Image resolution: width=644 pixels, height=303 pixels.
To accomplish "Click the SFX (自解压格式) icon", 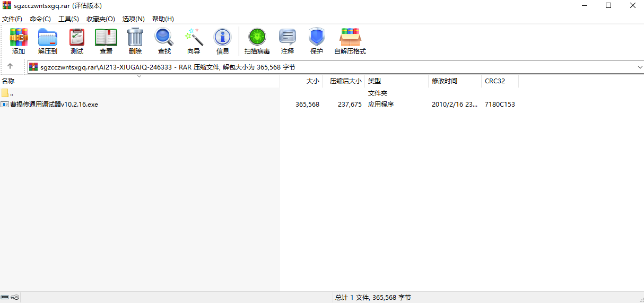I will coord(350,41).
